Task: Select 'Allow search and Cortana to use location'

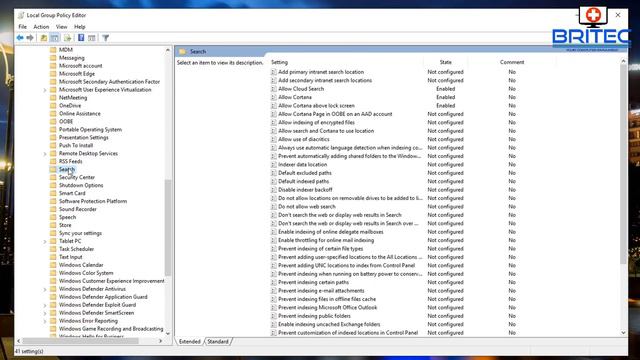Action: click(326, 131)
